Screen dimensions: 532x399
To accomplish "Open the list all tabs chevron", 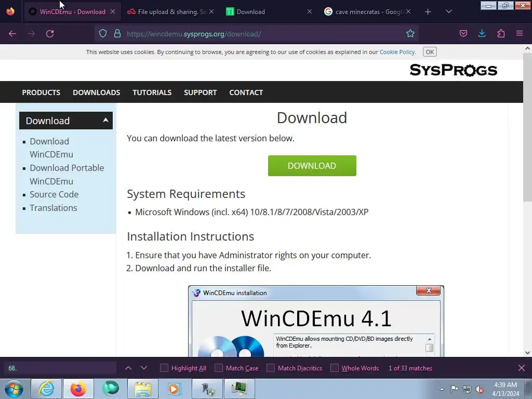I will tap(448, 12).
